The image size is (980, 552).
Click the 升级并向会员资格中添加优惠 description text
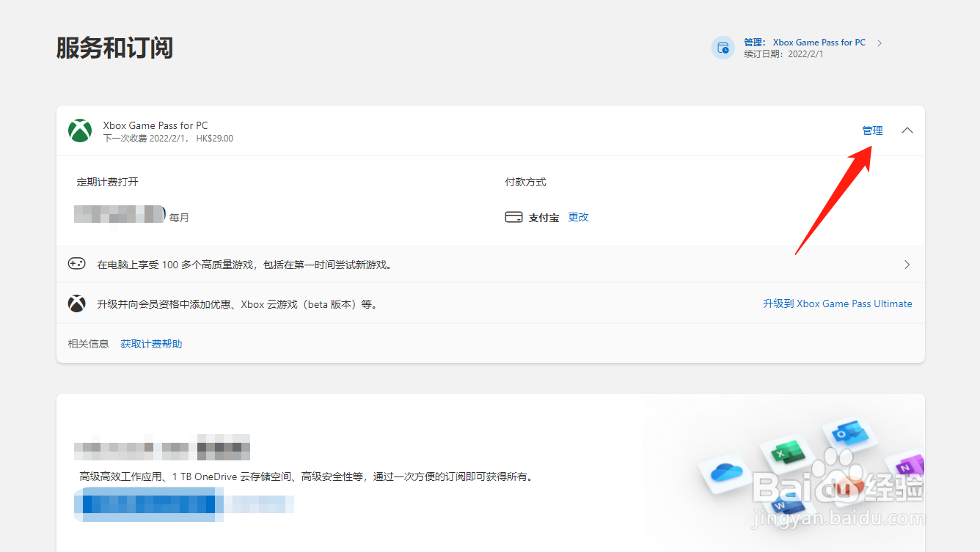click(x=237, y=303)
